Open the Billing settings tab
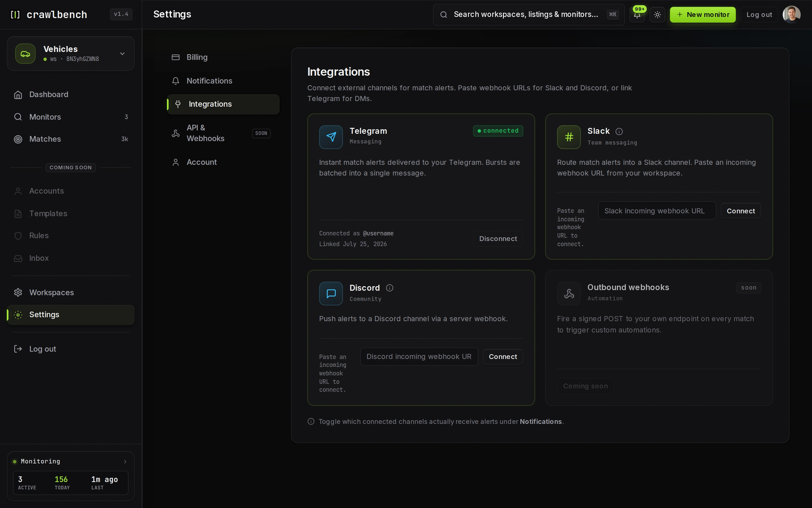 pyautogui.click(x=223, y=57)
